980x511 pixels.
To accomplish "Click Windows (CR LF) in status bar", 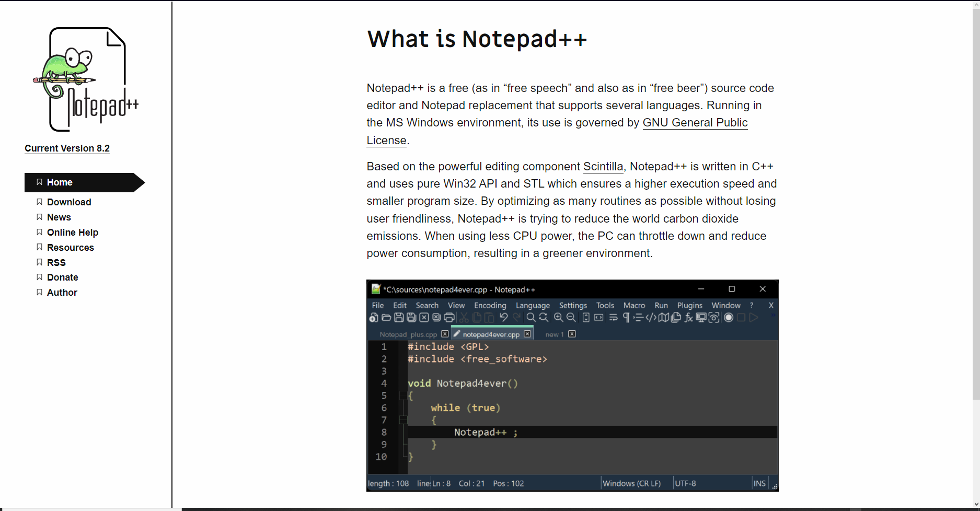I will [631, 483].
